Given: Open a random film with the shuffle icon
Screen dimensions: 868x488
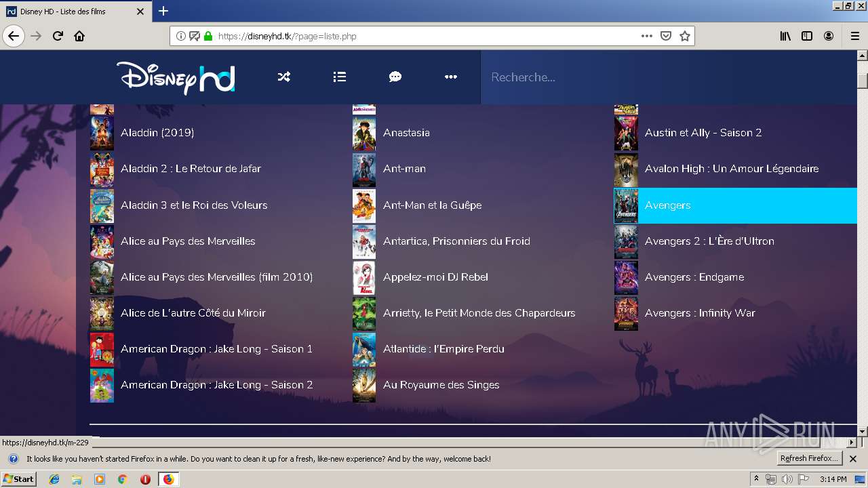Looking at the screenshot, I should coord(284,77).
